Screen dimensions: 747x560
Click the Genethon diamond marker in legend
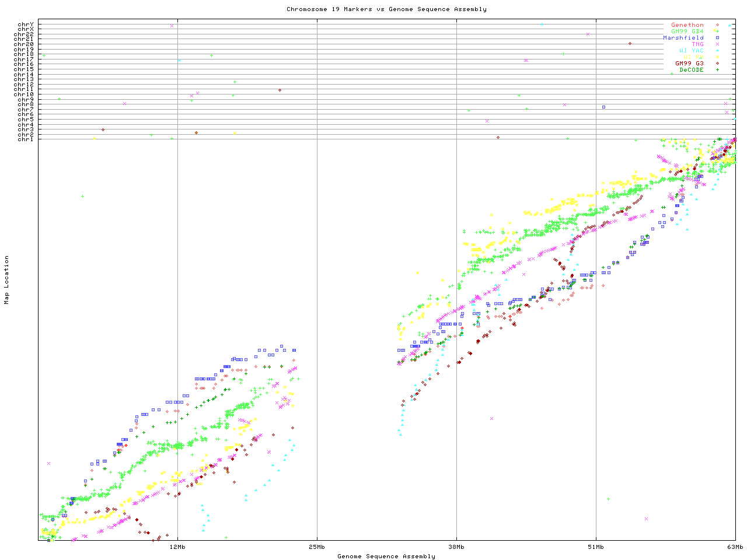[x=717, y=25]
